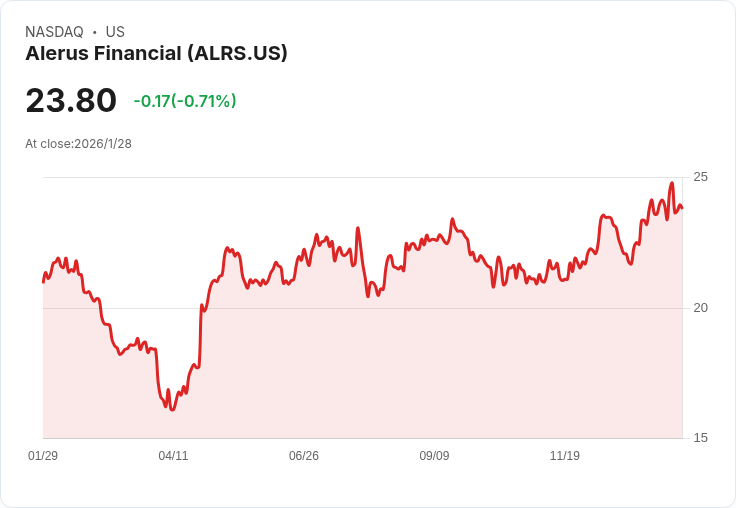This screenshot has height=508, width=736.
Task: Click the 20 y-axis price label
Action: pos(700,308)
